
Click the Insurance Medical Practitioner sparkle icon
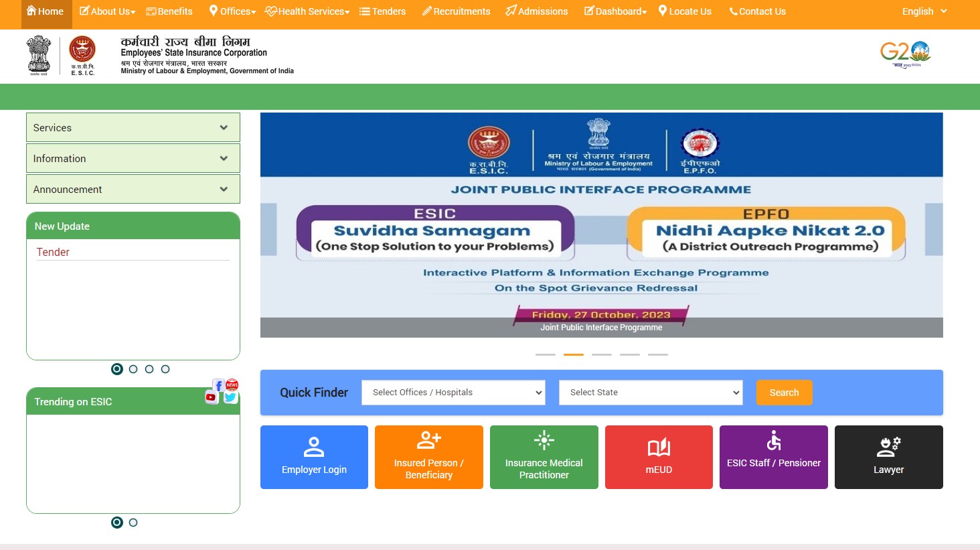pos(544,440)
